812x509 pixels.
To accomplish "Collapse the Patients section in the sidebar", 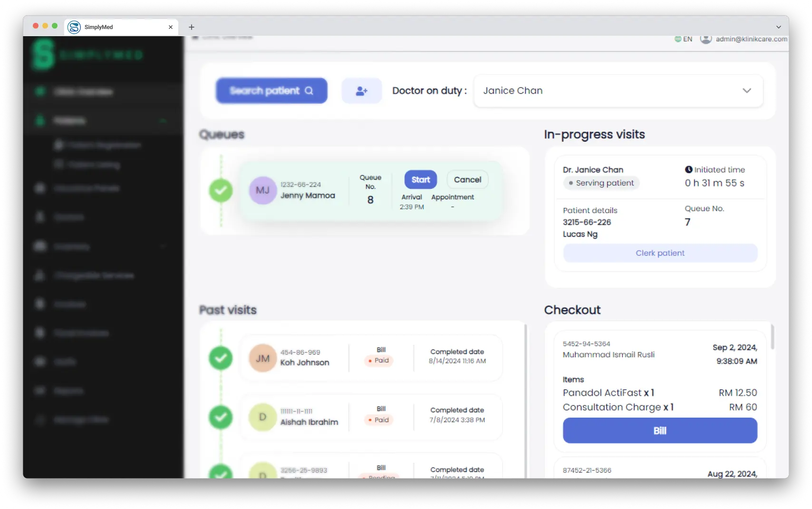I will pos(163,121).
